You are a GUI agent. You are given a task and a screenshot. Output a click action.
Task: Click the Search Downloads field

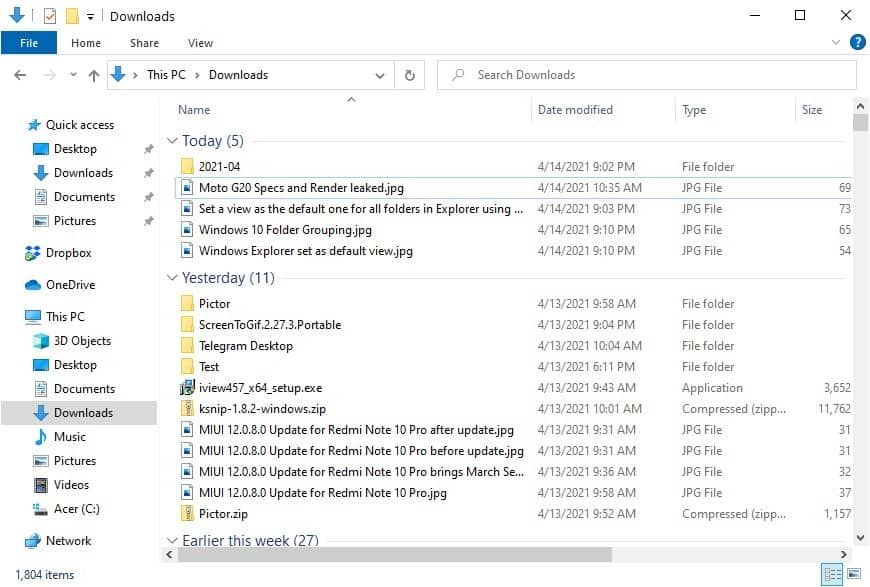point(646,75)
